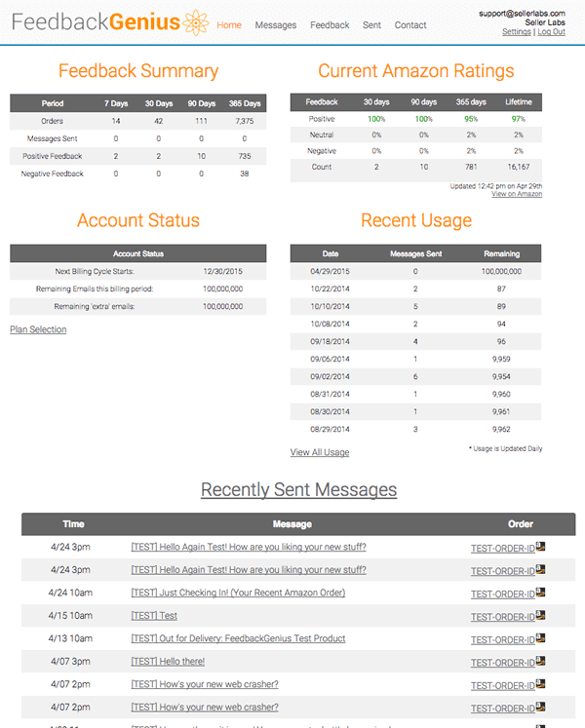
Task: Click the Recent Usage heading
Action: pos(416,220)
